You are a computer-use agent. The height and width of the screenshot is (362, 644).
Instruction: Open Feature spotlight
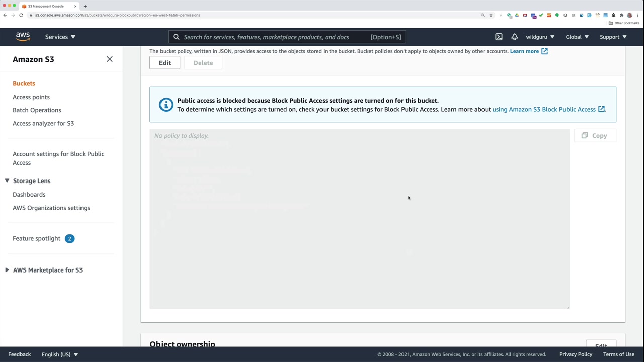(x=36, y=239)
